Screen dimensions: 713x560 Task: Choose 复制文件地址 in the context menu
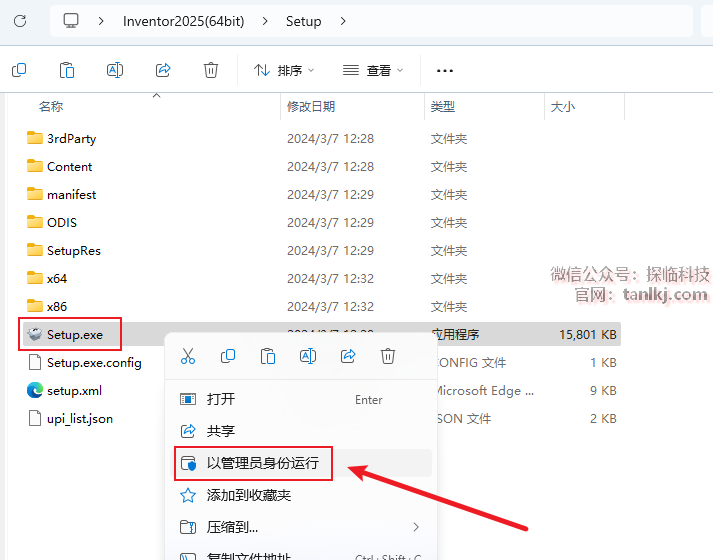click(301, 555)
